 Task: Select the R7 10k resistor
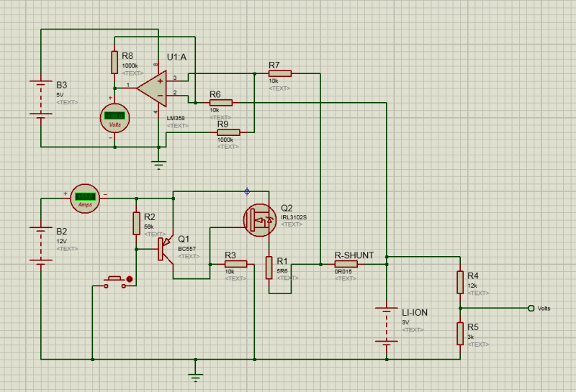[x=280, y=73]
